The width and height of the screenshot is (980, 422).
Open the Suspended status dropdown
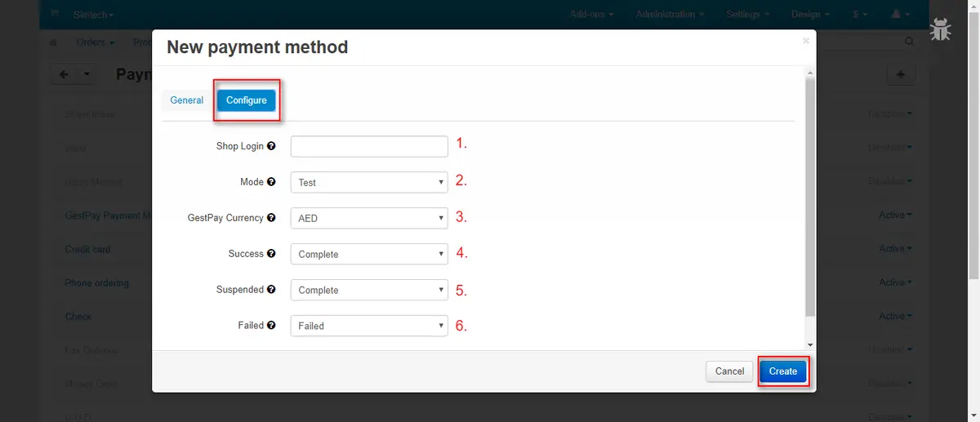369,290
